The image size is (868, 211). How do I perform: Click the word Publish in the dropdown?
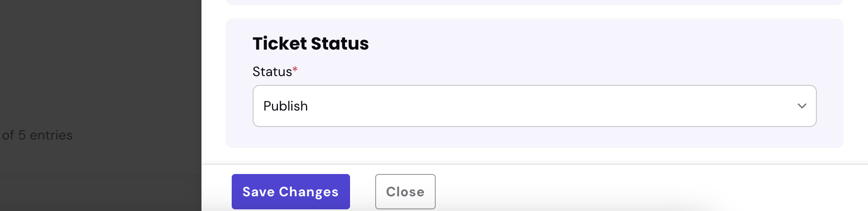(x=285, y=106)
